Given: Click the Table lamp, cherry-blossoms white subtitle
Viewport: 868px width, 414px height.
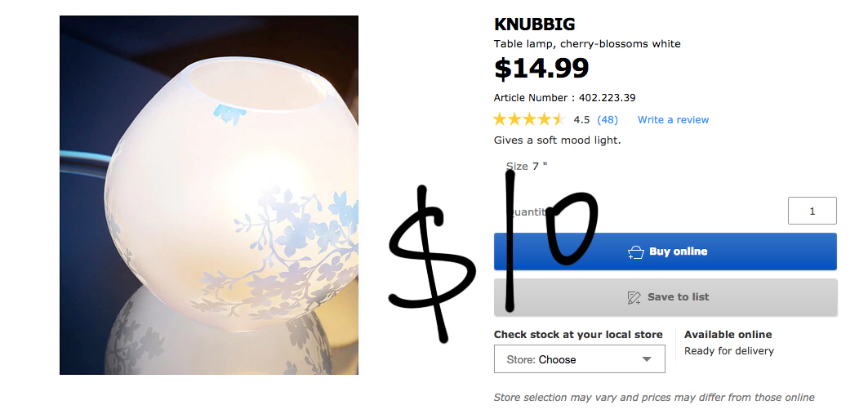Looking at the screenshot, I should click(587, 44).
